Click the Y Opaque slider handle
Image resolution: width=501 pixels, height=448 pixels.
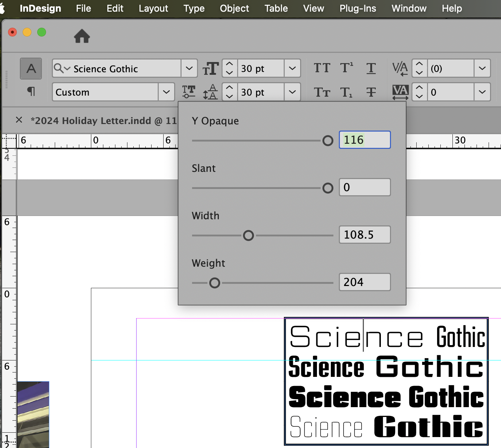pos(328,140)
